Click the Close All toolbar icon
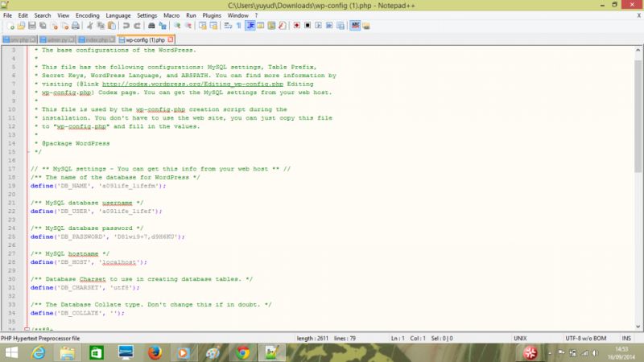 pos(64,26)
